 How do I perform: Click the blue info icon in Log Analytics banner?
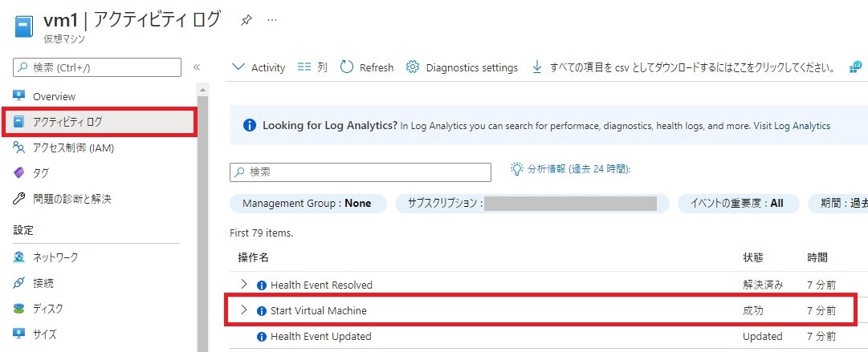point(250,125)
